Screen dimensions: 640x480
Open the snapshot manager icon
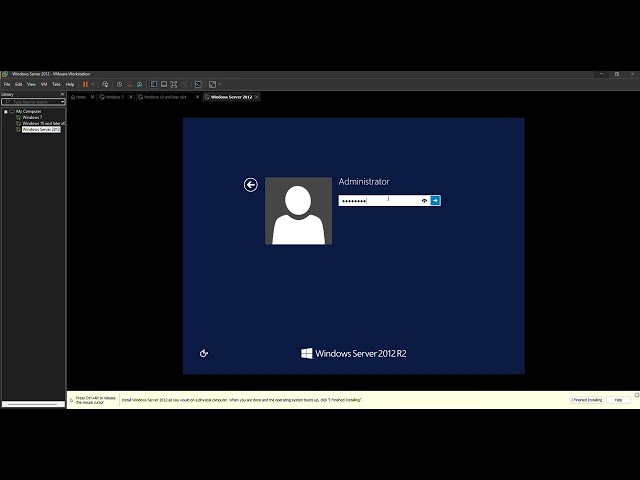pos(140,84)
